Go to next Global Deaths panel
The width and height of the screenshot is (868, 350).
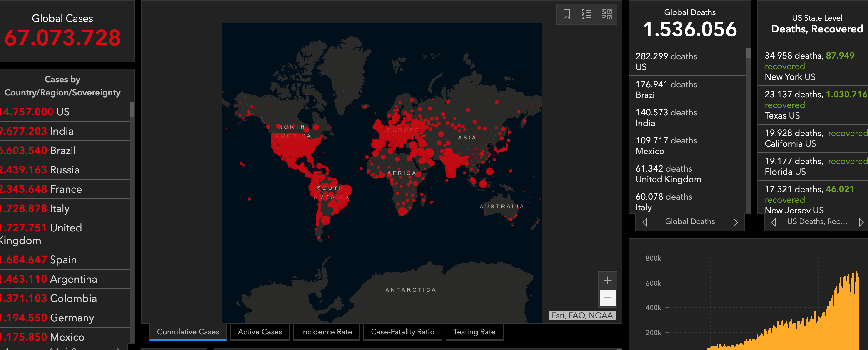point(735,222)
